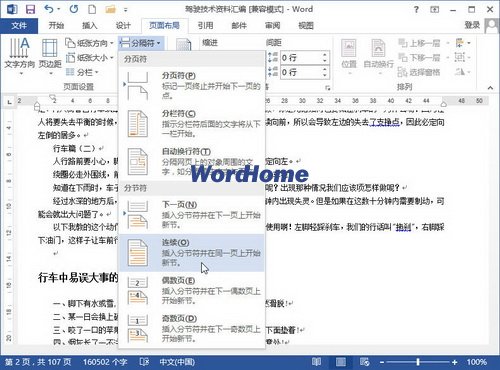
Task: Click the ruler tab selector L icon
Action: [x=9, y=102]
